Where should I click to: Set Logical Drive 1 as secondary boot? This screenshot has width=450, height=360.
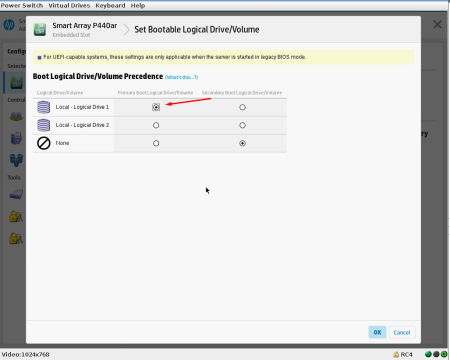pos(242,107)
